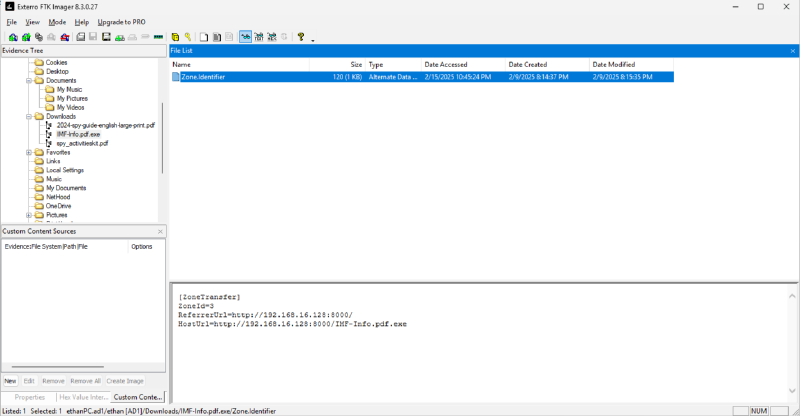The width and height of the screenshot is (800, 416).
Task: Close the Custom Content Sources panel
Action: 160,231
